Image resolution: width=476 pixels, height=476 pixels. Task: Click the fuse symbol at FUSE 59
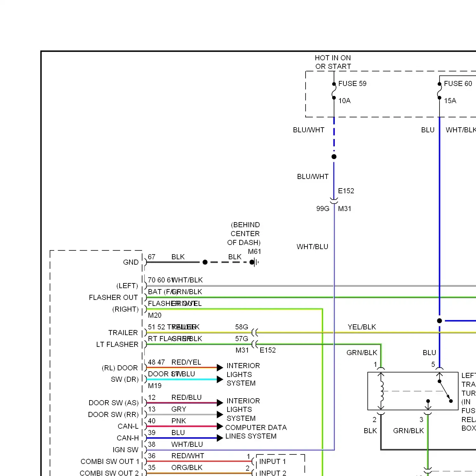334,91
